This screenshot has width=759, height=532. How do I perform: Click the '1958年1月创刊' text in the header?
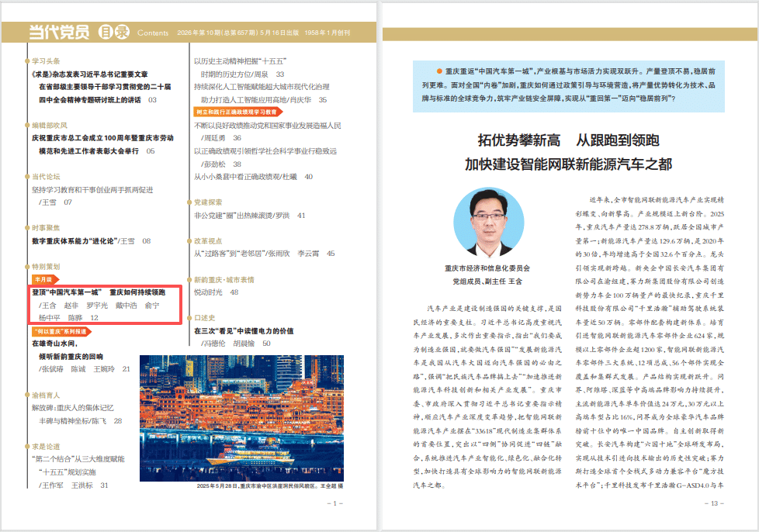coord(328,33)
